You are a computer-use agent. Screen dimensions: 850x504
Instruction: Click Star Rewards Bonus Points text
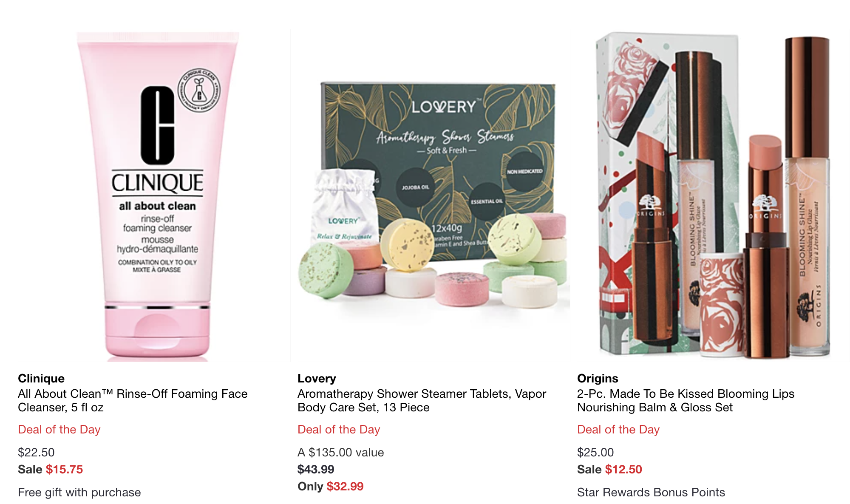pos(651,492)
